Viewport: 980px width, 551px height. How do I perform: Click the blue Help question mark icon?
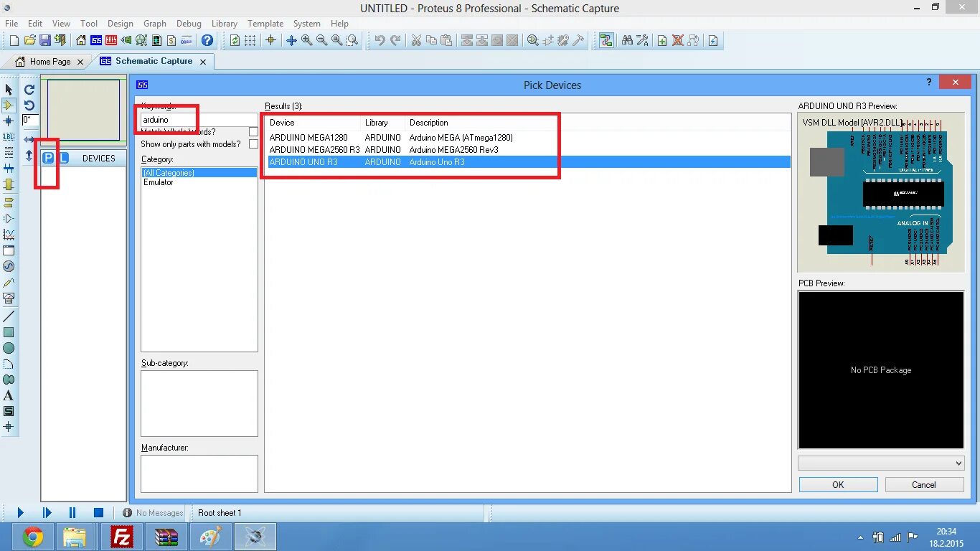click(207, 40)
